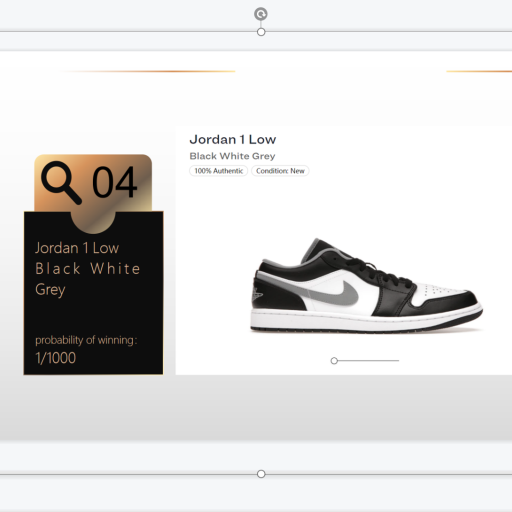Select the Black White gold caption line
This screenshot has width=512, height=512.
[88, 269]
